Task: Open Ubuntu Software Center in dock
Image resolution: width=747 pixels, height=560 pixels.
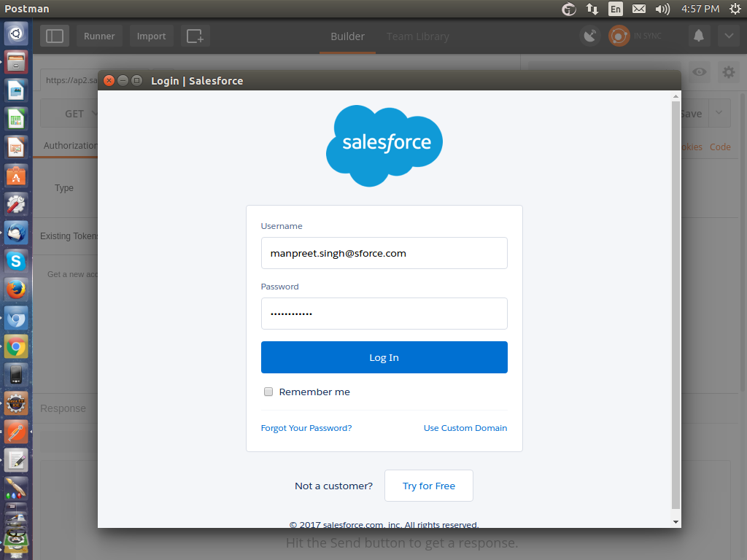Action: (16, 176)
